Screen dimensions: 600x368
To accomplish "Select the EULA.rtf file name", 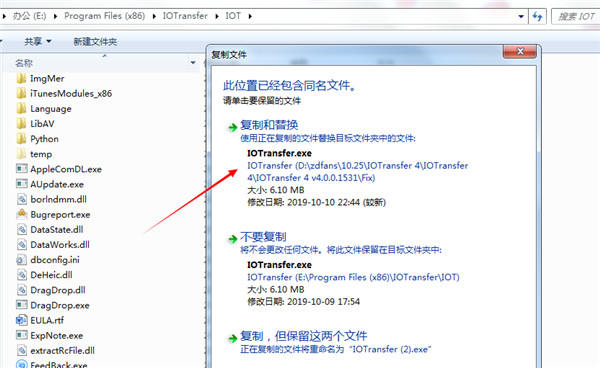I will click(x=47, y=321).
